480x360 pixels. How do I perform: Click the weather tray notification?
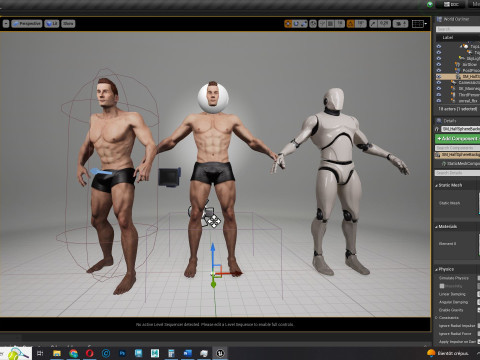click(x=448, y=353)
